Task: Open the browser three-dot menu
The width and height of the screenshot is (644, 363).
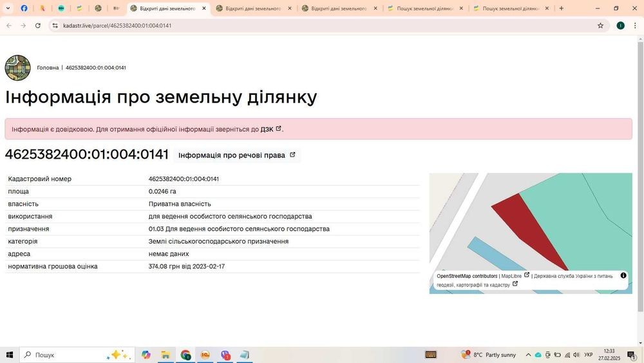Action: point(635,26)
